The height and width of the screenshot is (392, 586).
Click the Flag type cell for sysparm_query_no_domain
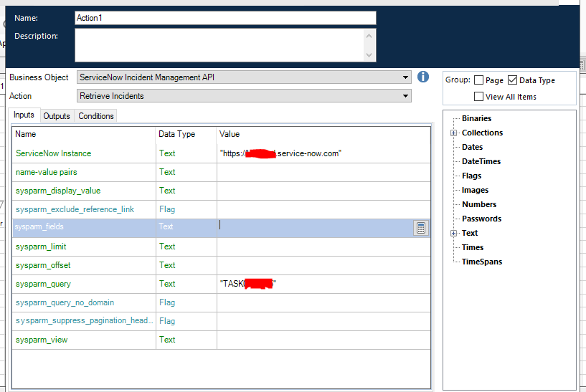pos(186,302)
